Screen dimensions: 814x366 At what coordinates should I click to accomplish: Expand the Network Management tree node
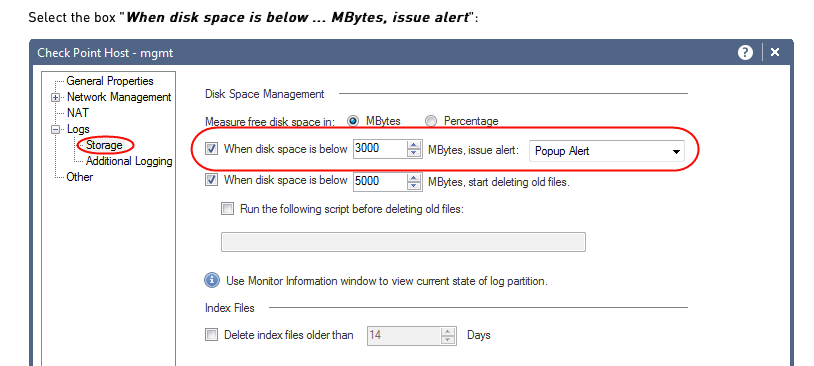click(x=55, y=98)
